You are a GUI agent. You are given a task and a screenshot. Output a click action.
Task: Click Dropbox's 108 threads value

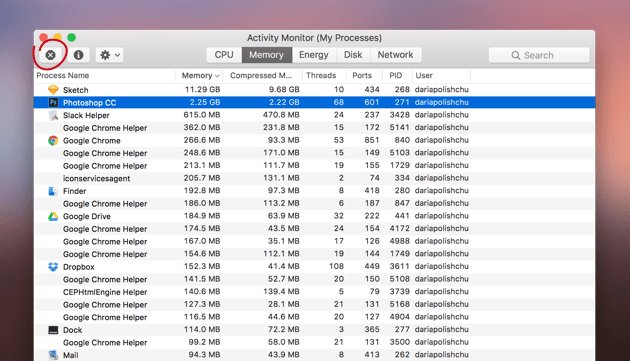(336, 267)
